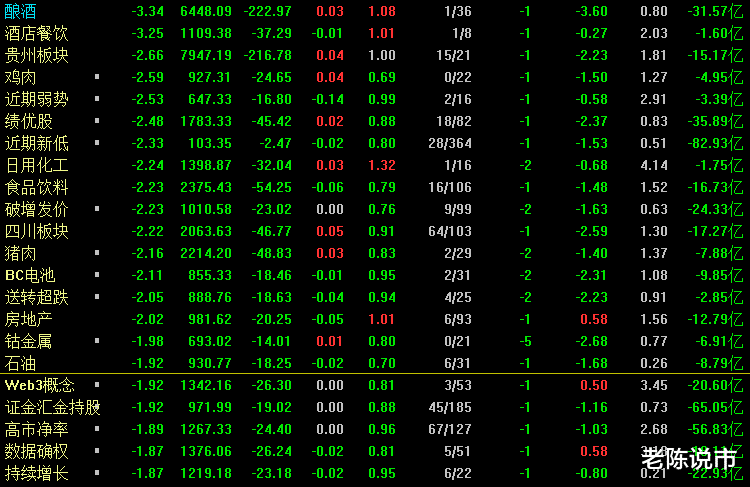Open the 四川板块 sector
The width and height of the screenshot is (750, 487).
(37, 231)
